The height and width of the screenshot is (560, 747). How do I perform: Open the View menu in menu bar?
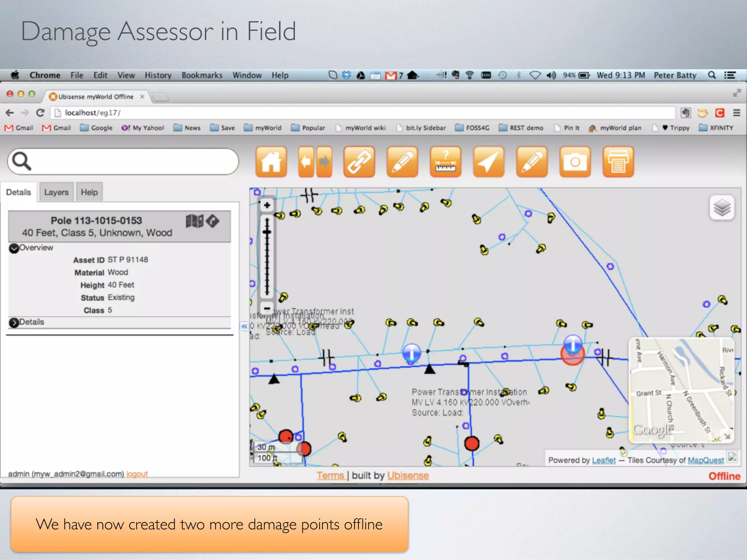(126, 75)
